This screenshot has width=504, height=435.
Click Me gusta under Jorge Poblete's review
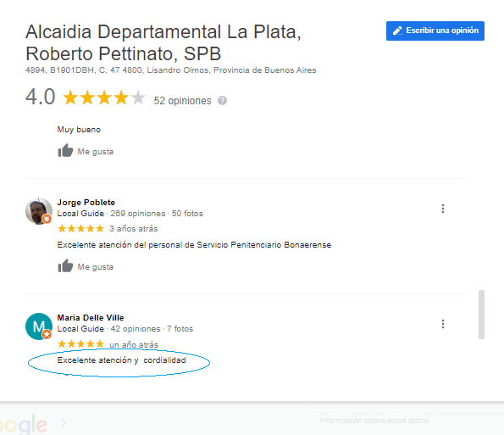tap(96, 267)
